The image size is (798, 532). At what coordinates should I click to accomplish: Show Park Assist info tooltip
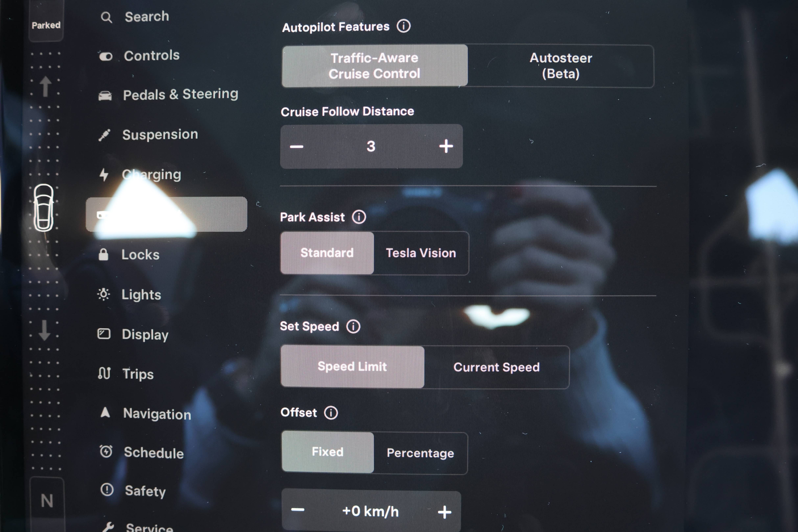[x=359, y=217]
